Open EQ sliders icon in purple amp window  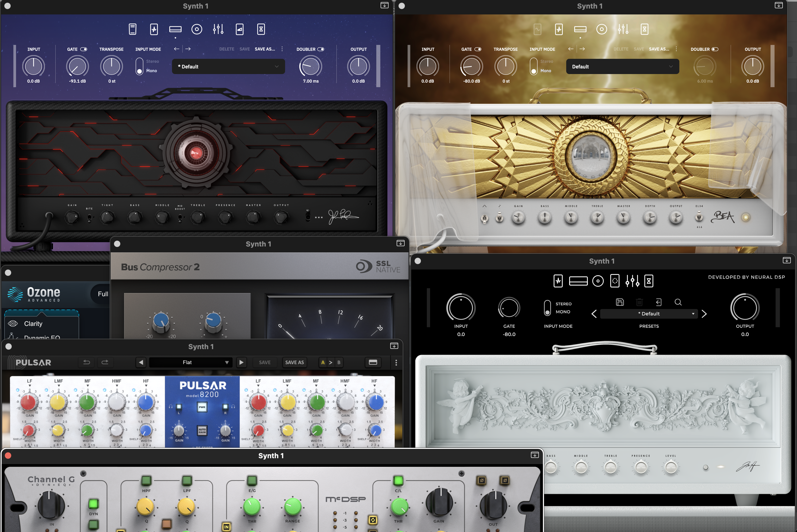click(218, 29)
